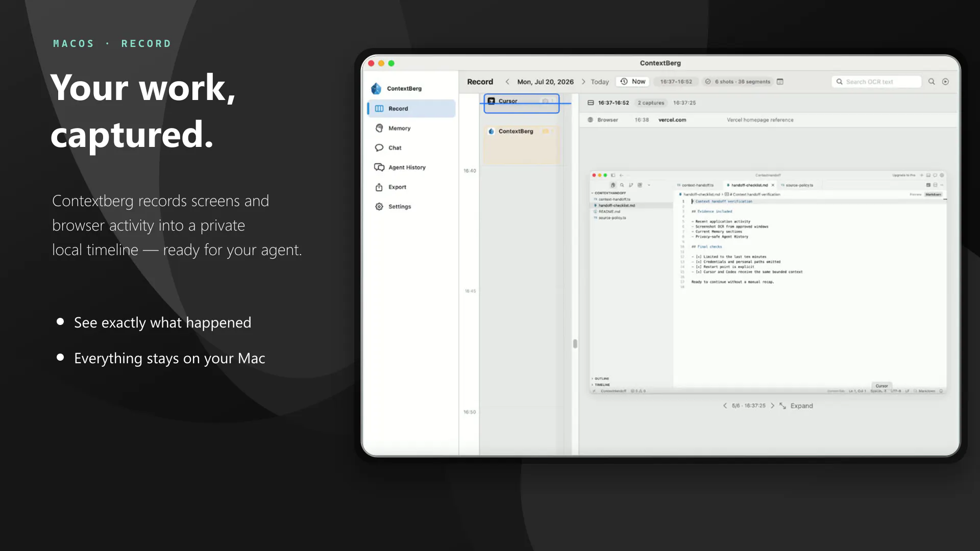
Task: Click the 16:40 time label on the timeline
Action: coord(470,171)
